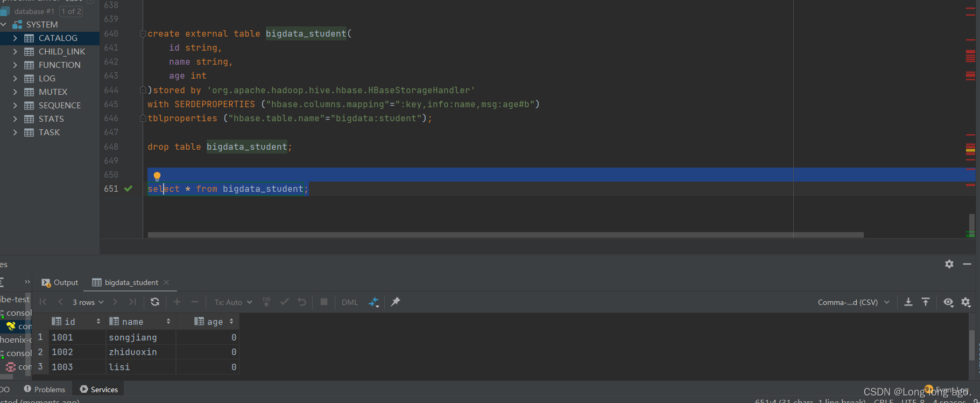Image resolution: width=980 pixels, height=403 pixels.
Task: Select row number 2 header
Action: point(40,352)
